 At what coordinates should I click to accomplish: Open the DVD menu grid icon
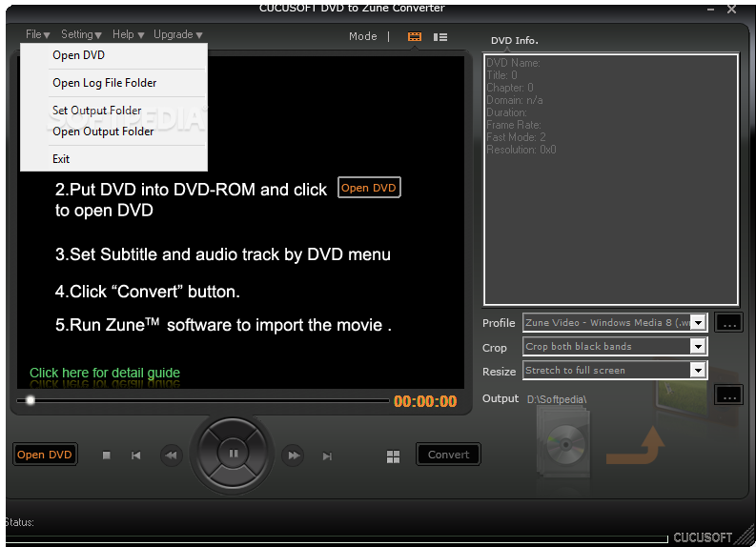click(x=393, y=456)
